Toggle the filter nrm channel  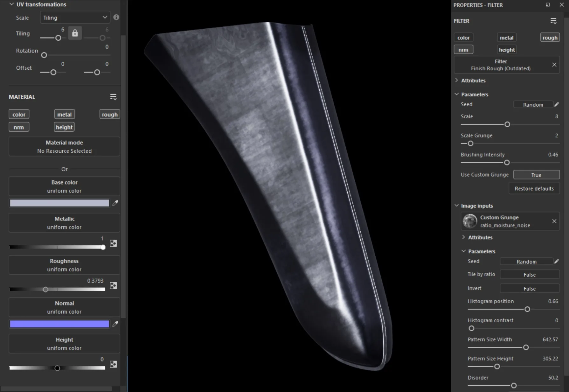click(463, 50)
